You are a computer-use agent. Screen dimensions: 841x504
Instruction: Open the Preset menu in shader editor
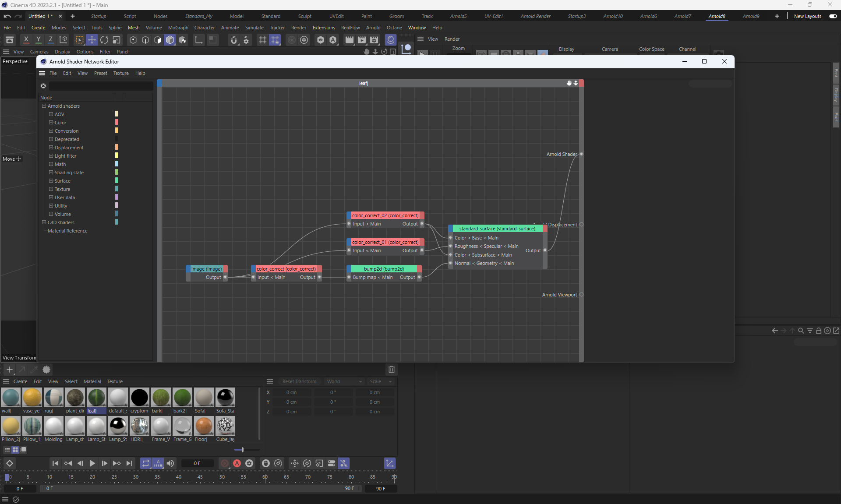pos(100,73)
